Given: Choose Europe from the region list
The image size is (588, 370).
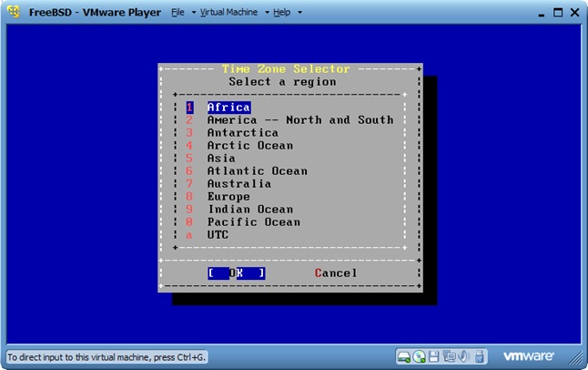Looking at the screenshot, I should 228,197.
